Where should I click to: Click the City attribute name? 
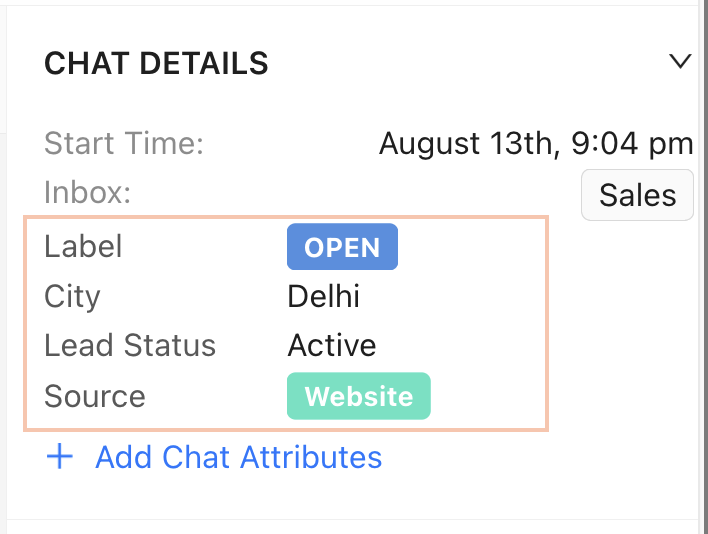pyautogui.click(x=72, y=296)
